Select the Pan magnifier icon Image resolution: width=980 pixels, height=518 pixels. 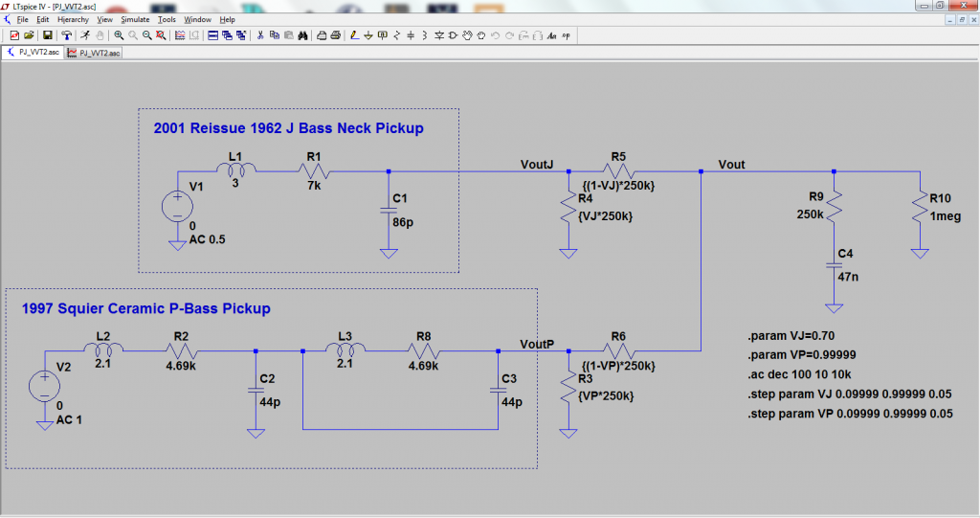click(x=133, y=35)
